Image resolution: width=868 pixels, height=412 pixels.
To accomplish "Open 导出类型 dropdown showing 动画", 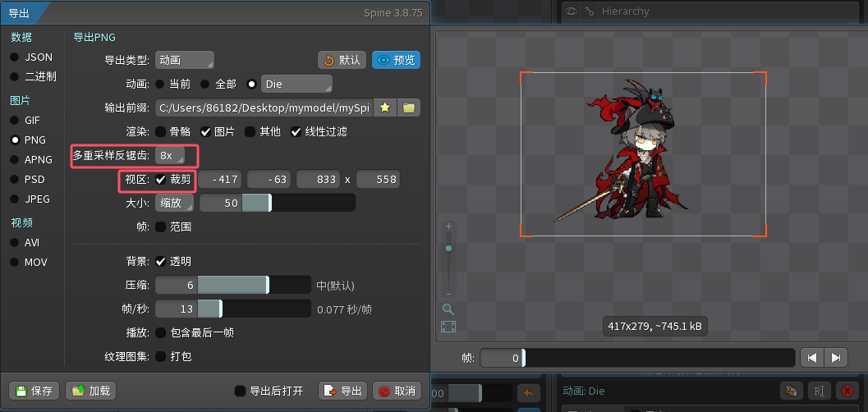I will pos(184,60).
